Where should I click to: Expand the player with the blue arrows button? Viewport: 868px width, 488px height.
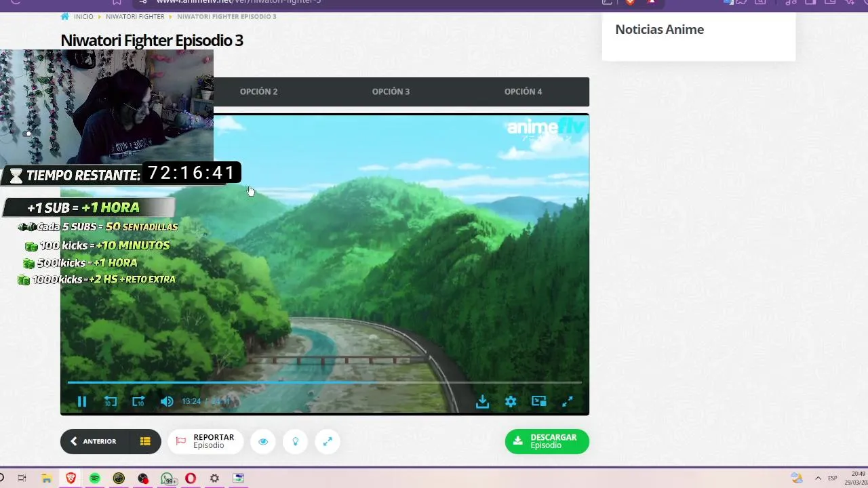pyautogui.click(x=328, y=441)
